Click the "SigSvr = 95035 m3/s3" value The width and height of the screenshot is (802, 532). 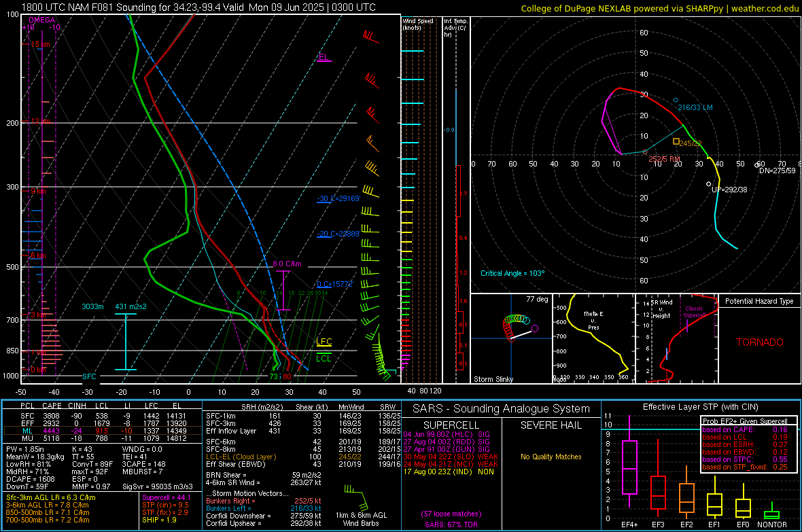(158, 486)
